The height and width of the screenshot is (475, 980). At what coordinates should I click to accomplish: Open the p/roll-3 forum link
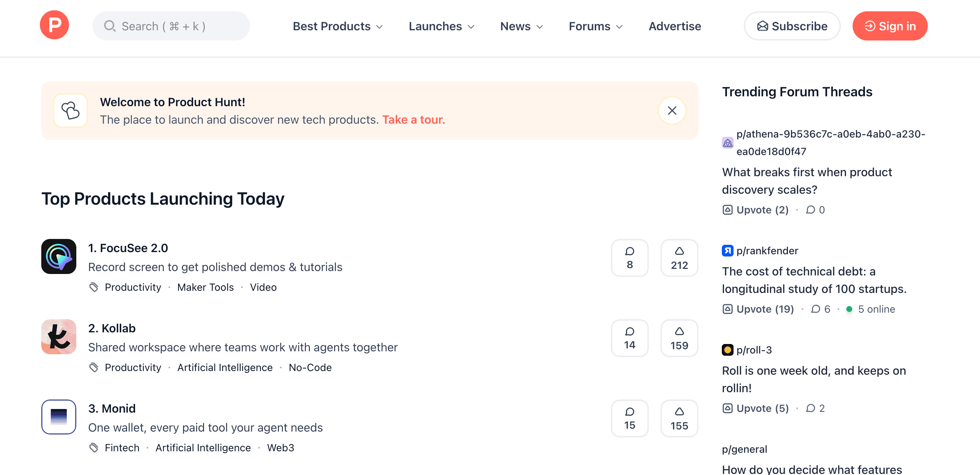point(754,350)
